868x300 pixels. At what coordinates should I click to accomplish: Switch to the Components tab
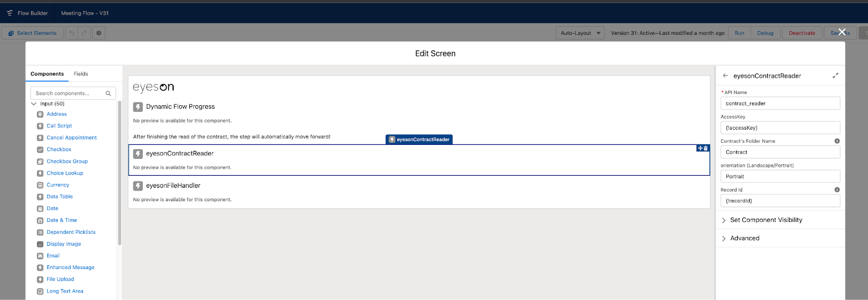47,74
